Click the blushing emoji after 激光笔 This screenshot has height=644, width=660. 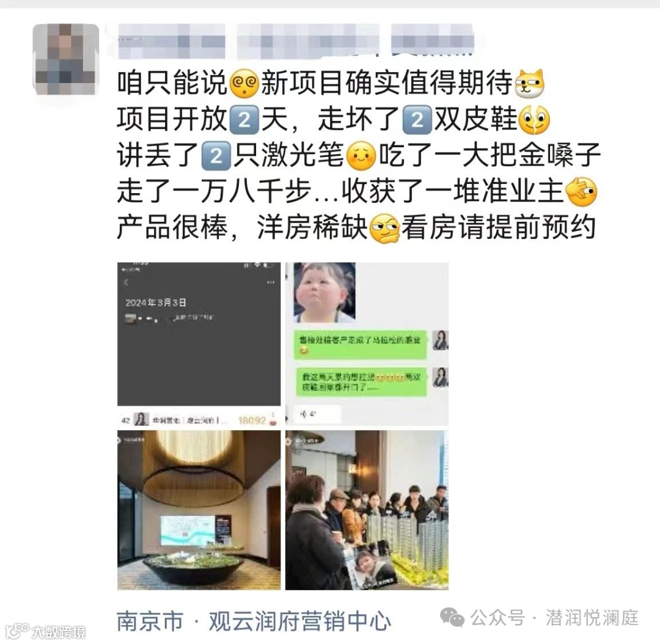point(361,156)
